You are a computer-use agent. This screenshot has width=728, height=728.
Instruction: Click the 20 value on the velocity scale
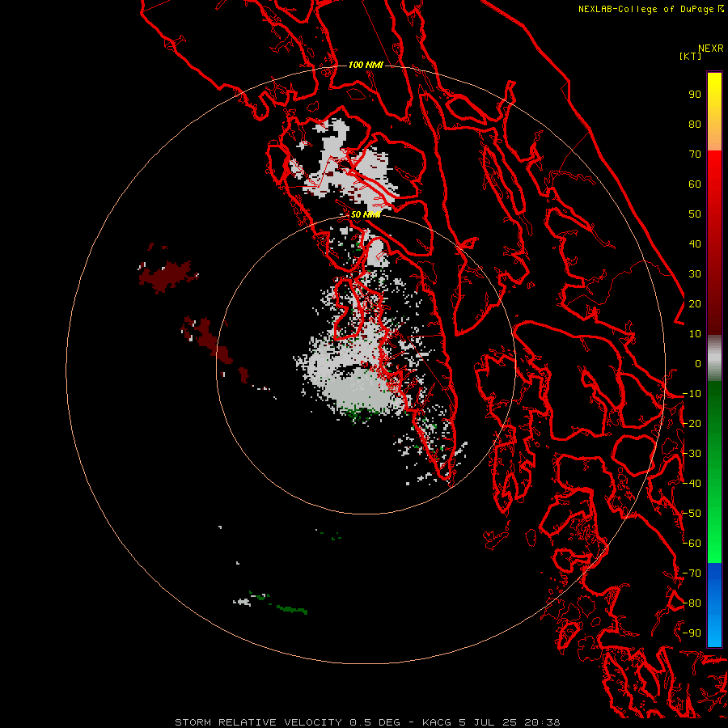pyautogui.click(x=695, y=304)
